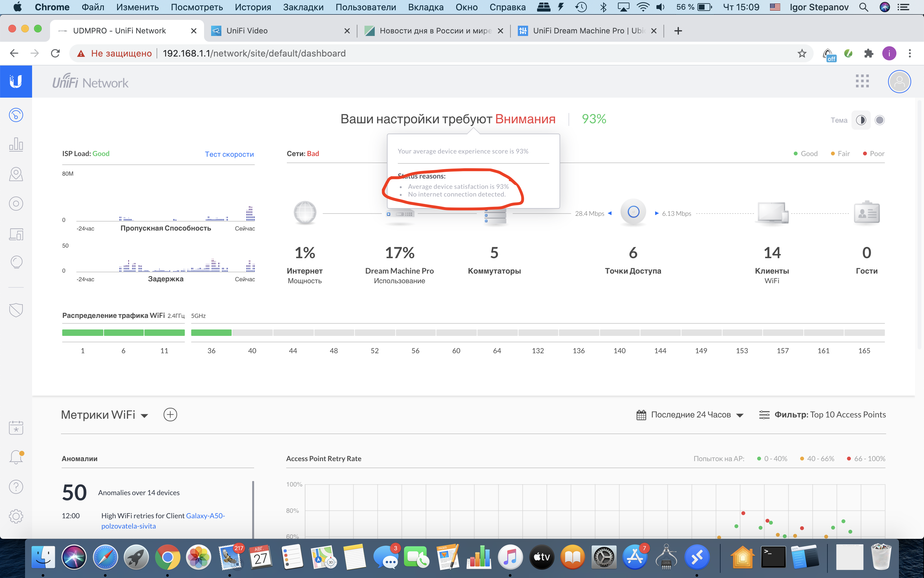Click the Access Points device icon
This screenshot has height=578, width=924.
click(x=633, y=212)
